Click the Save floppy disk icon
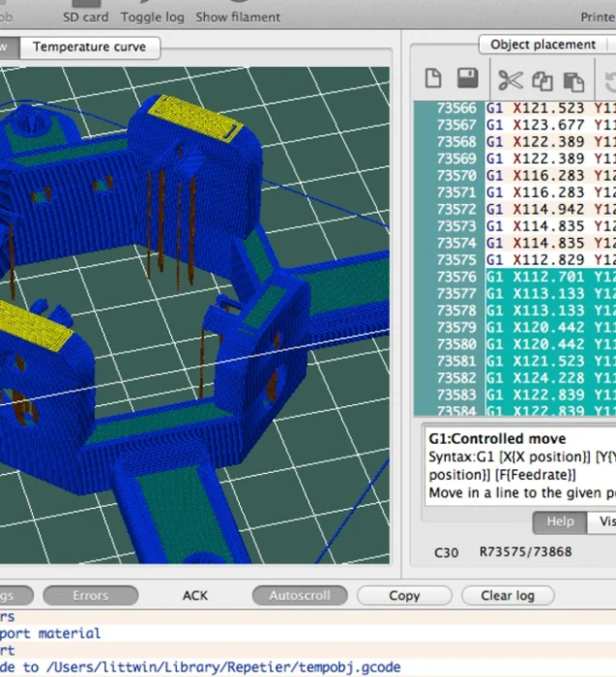Screen dimensions: 616x677 [467, 79]
